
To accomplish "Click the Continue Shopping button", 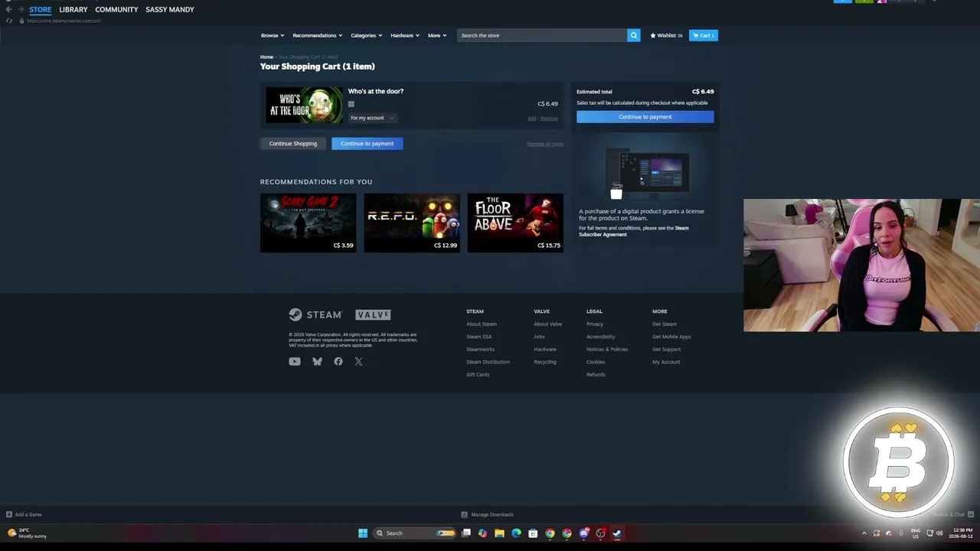I will 293,143.
